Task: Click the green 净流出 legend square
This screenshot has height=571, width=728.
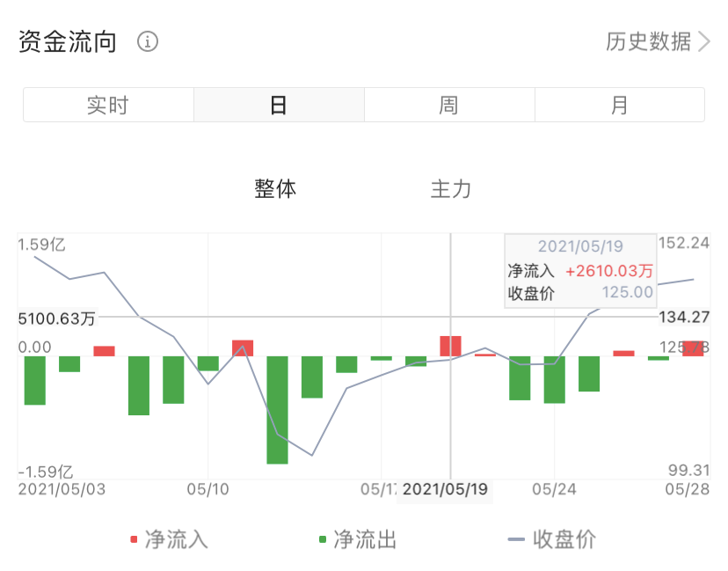Action: click(323, 538)
